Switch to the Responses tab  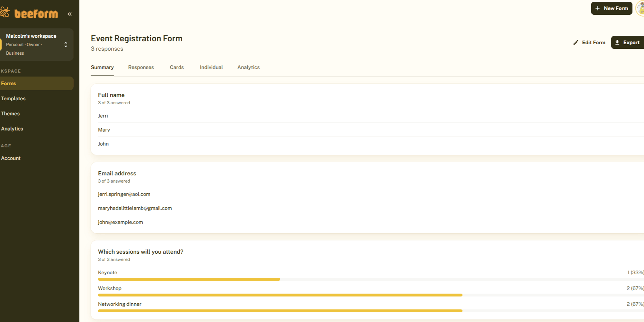click(x=141, y=67)
